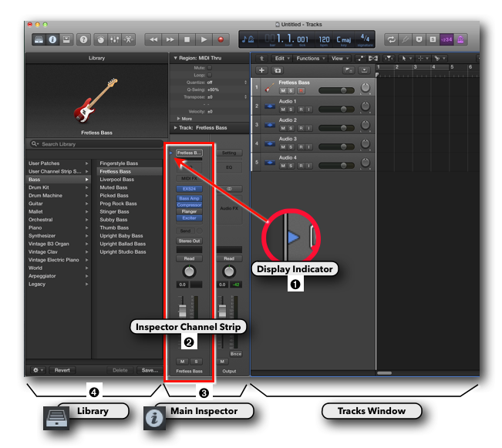Add new track with plus button
Image resolution: width=502 pixels, height=448 pixels.
tap(261, 70)
